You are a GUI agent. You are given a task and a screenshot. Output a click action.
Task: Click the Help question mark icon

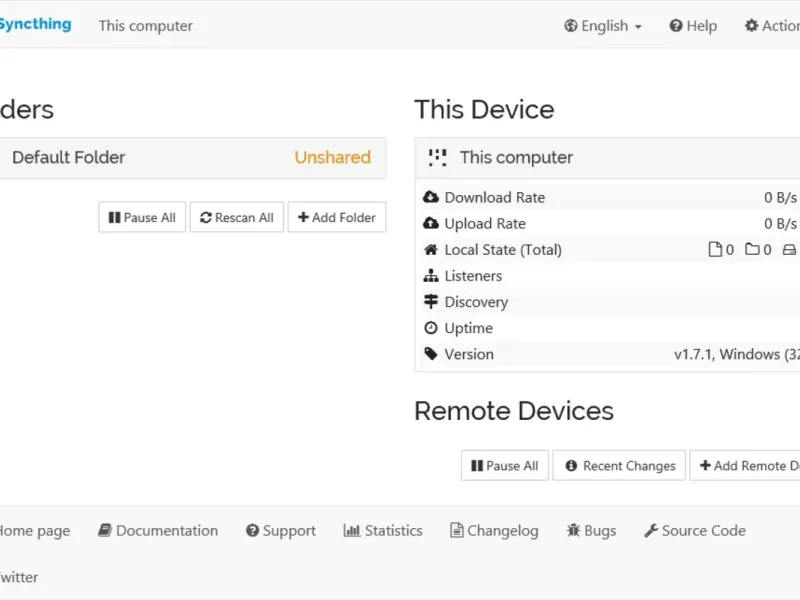[x=676, y=26]
